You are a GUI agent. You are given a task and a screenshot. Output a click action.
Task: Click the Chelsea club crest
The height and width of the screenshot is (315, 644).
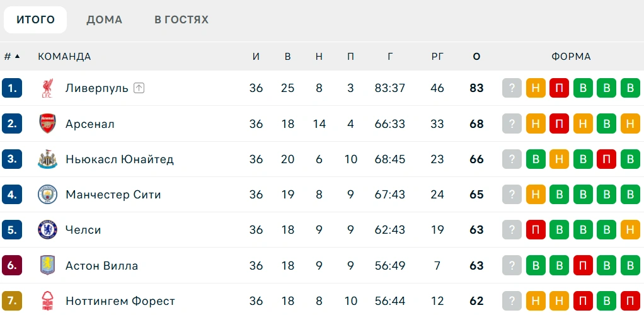pos(47,229)
